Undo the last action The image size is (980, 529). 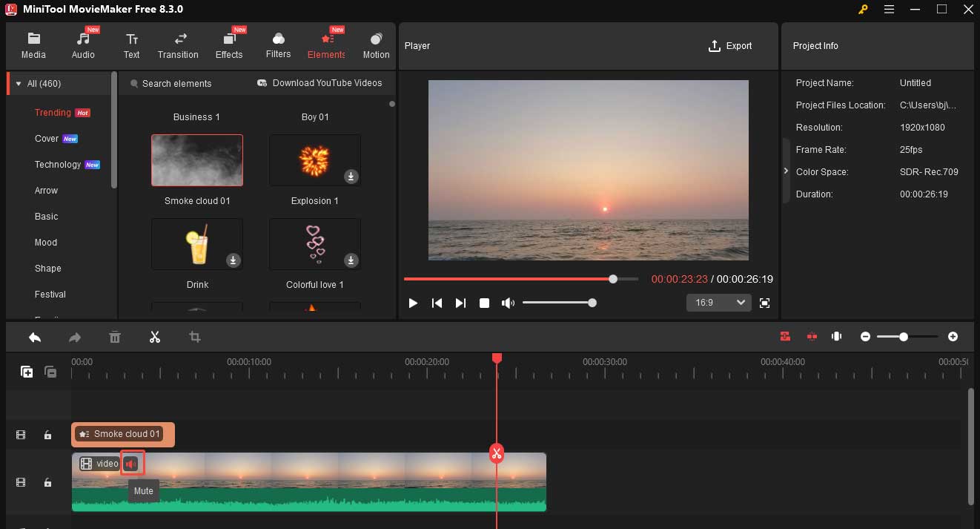(x=35, y=337)
